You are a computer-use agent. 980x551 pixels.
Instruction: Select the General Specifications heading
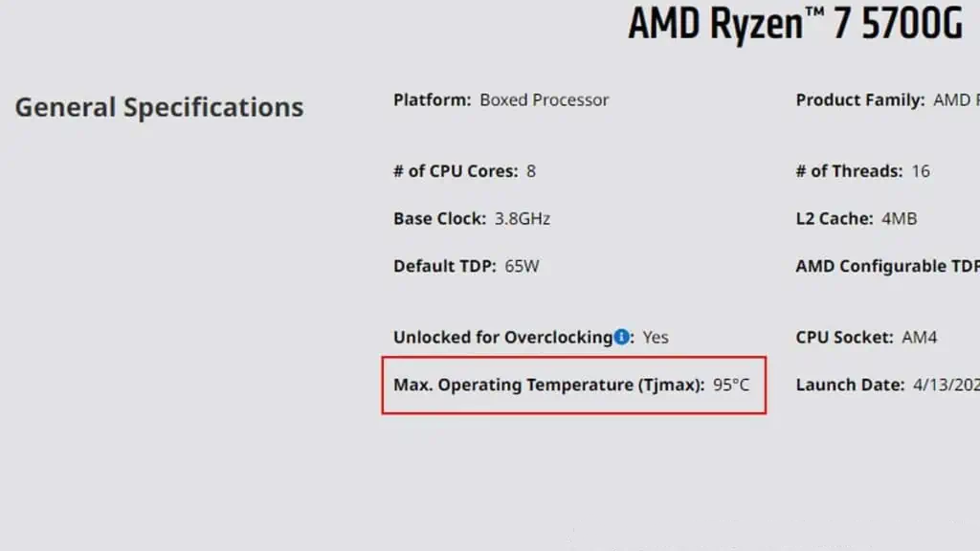coord(160,107)
